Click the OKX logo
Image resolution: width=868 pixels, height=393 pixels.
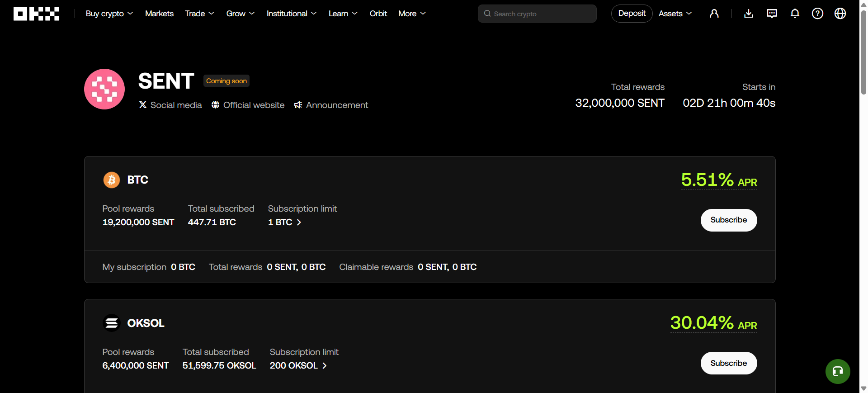pyautogui.click(x=36, y=14)
